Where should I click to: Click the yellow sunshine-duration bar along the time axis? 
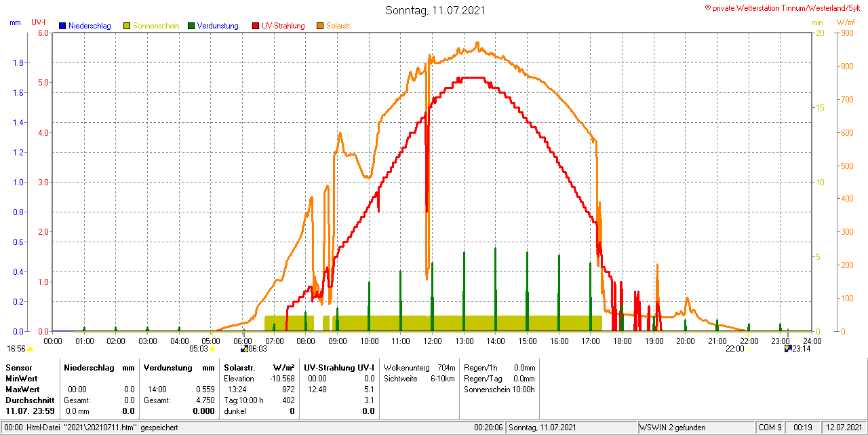point(467,323)
